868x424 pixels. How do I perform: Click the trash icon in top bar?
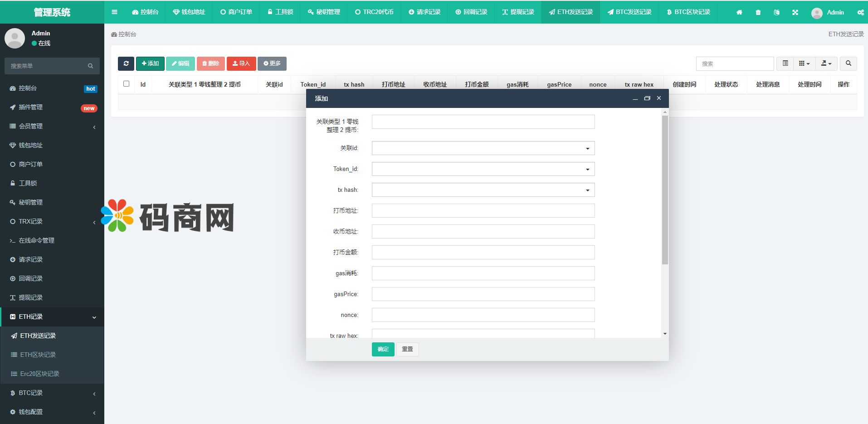point(758,12)
